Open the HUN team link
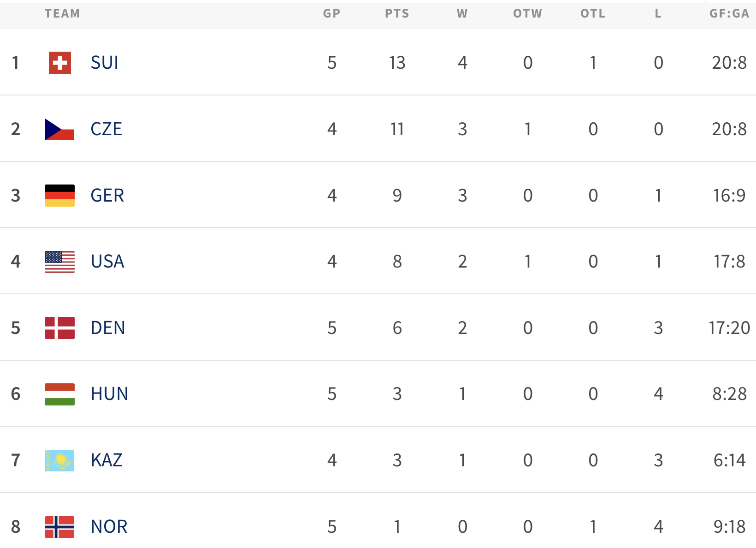The width and height of the screenshot is (756, 548). click(x=109, y=394)
